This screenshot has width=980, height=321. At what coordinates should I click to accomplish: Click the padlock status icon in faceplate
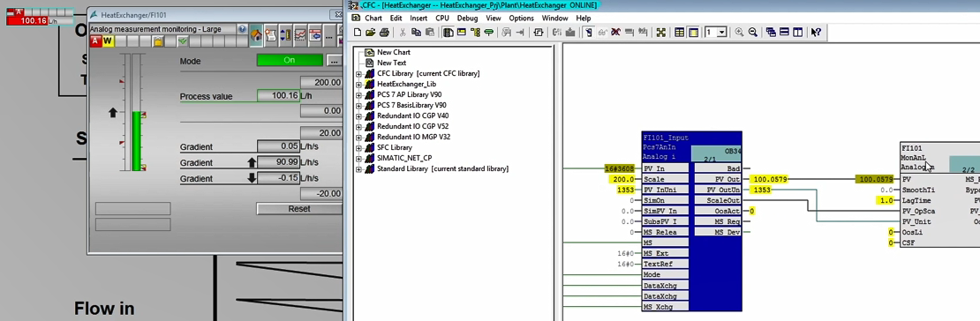coord(157,41)
